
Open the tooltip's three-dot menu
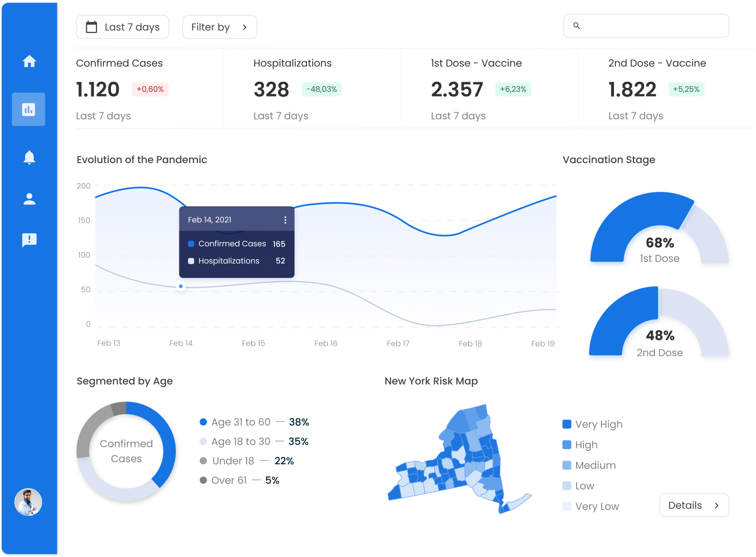(285, 220)
